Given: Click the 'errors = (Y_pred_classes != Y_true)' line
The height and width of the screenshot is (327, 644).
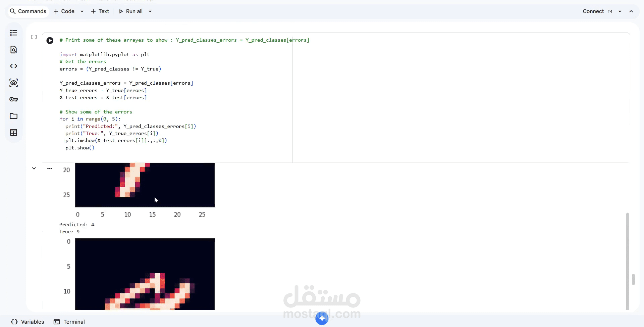Looking at the screenshot, I should click(110, 69).
